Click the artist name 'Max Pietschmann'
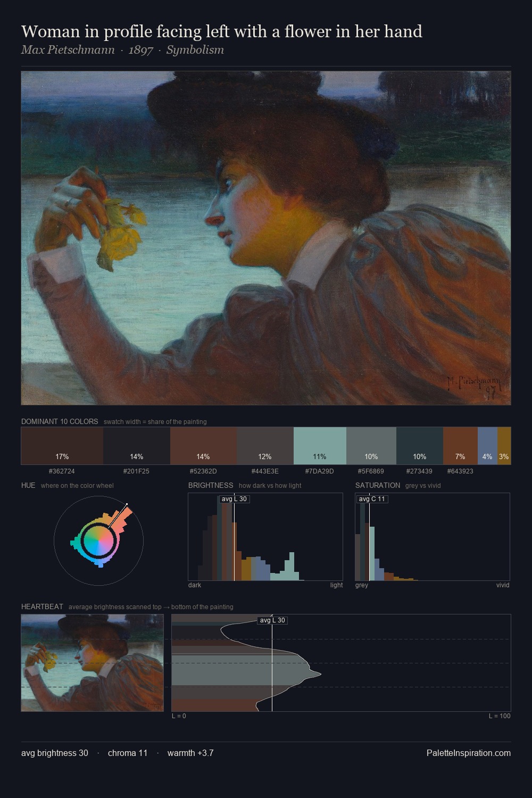The height and width of the screenshot is (798, 532). coord(68,50)
